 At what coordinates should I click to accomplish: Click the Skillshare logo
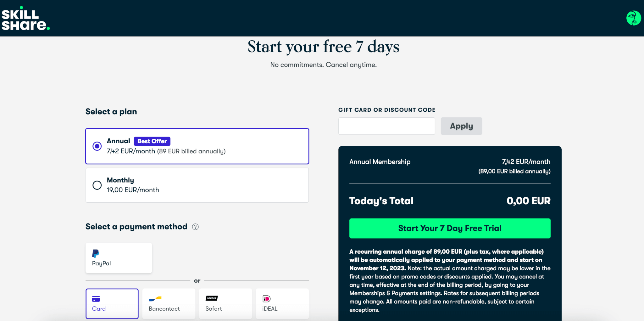(25, 19)
